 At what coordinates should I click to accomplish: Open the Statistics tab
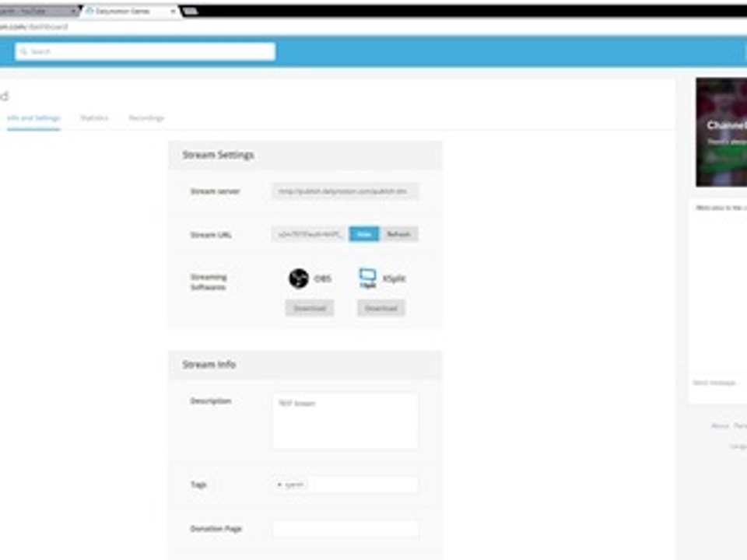tap(94, 118)
